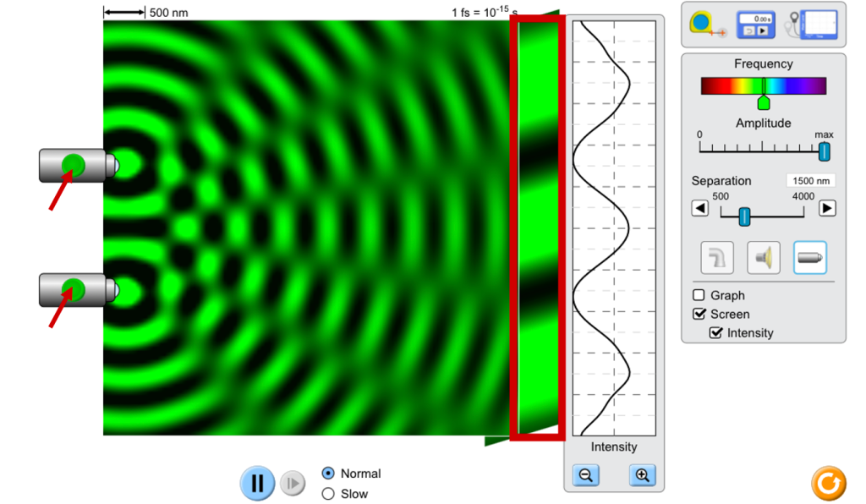Increase separation with right arrow

pos(827,209)
